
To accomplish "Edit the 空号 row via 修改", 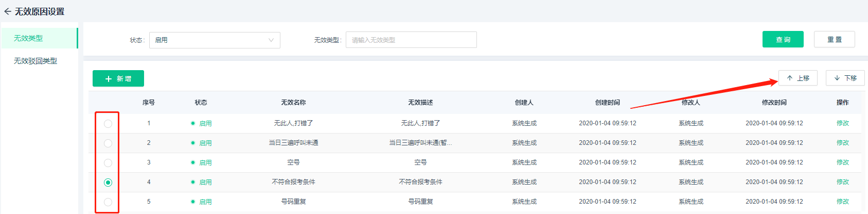I will 842,162.
